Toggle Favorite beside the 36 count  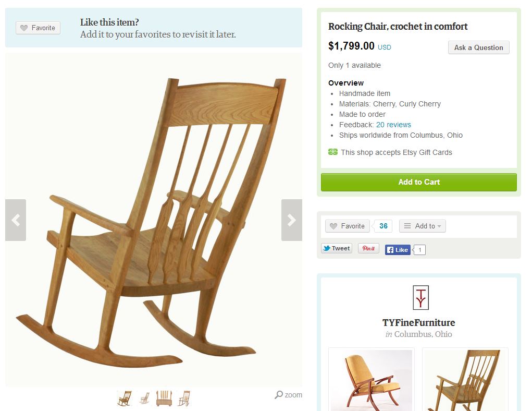[x=348, y=226]
